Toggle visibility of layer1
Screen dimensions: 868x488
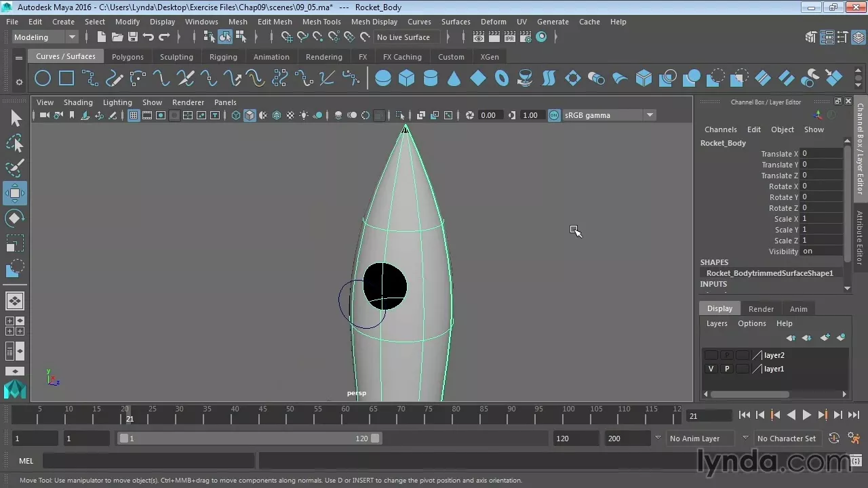pos(711,369)
